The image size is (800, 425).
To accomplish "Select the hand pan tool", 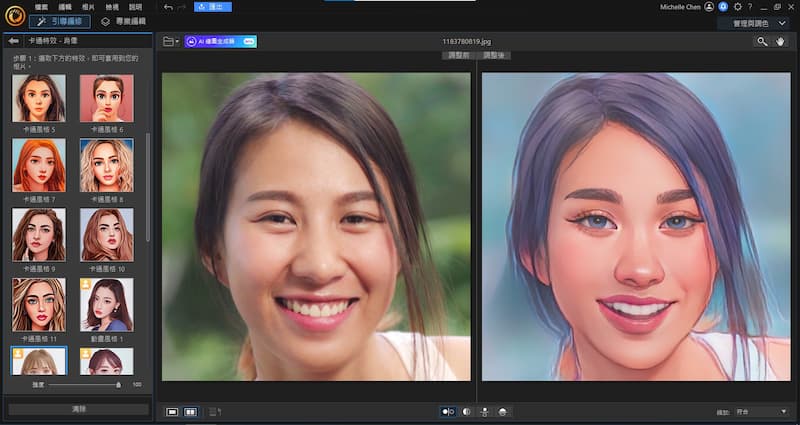I will [781, 42].
